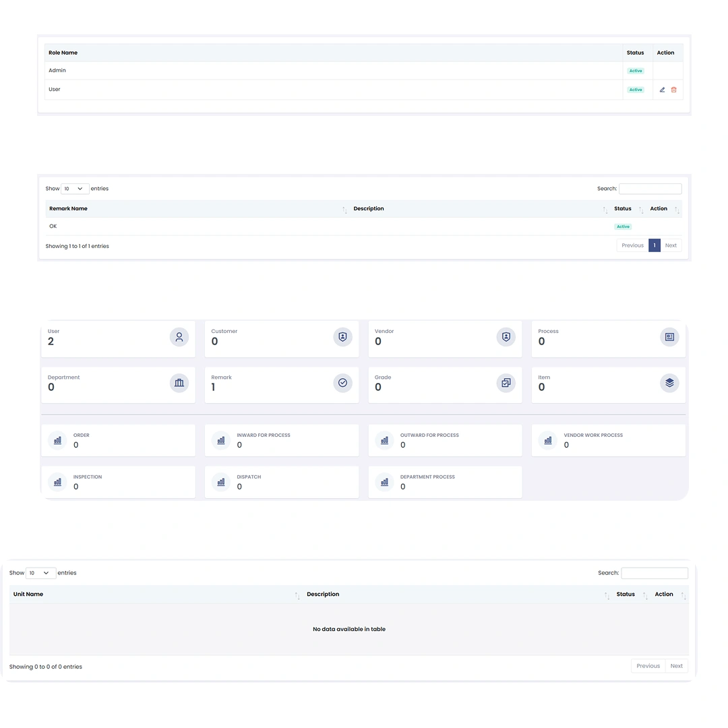Click 'Showing 0 to 0 of 0 entries'
This screenshot has height=728, width=728.
tap(46, 667)
